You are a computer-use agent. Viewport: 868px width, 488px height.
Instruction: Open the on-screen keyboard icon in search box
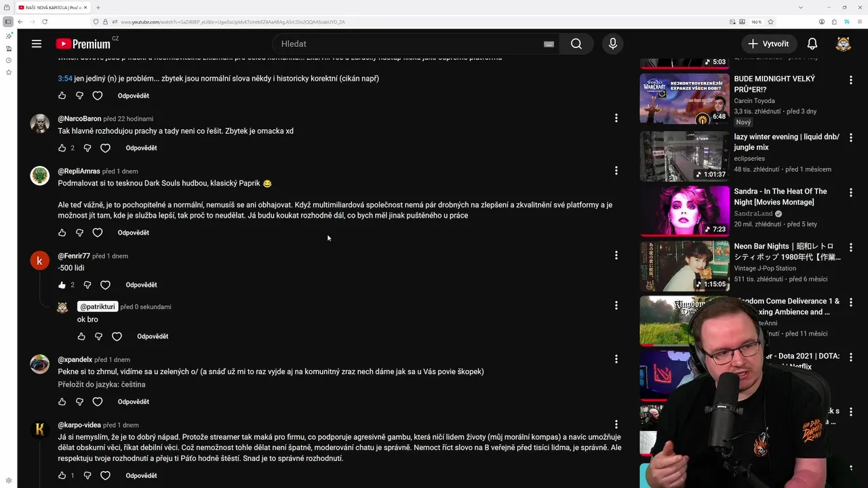[x=549, y=44]
